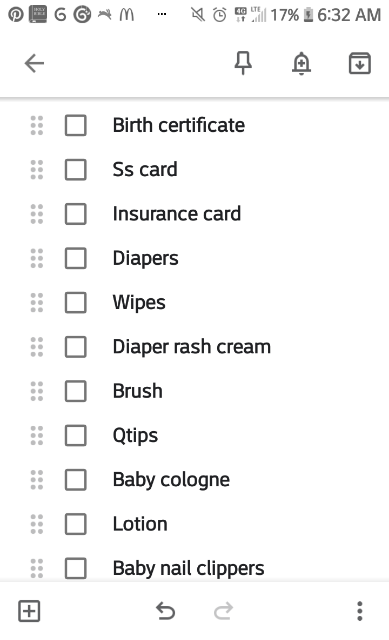
Task: Mark Baby cologne as done
Action: pyautogui.click(x=76, y=480)
